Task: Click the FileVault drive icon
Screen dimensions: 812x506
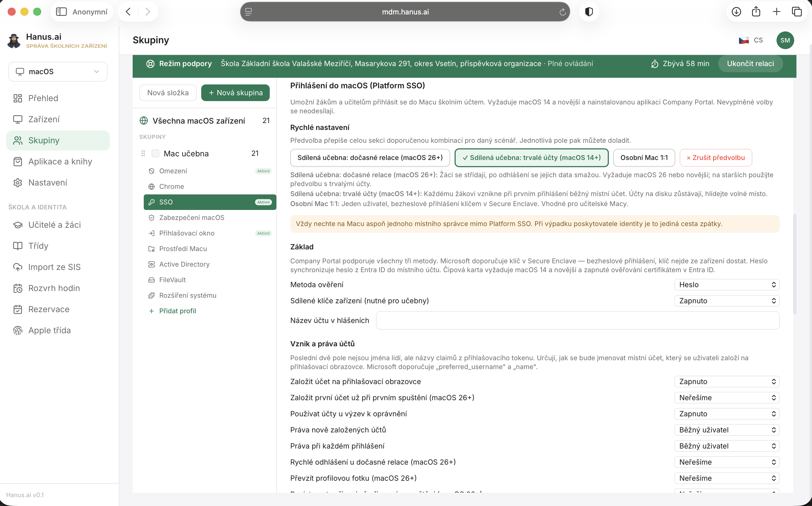Action: pyautogui.click(x=152, y=280)
